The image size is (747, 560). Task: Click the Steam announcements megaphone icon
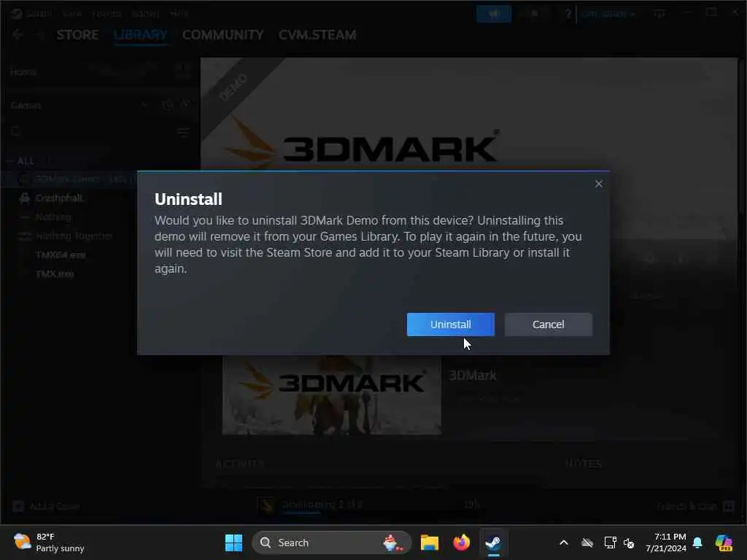[x=494, y=14]
